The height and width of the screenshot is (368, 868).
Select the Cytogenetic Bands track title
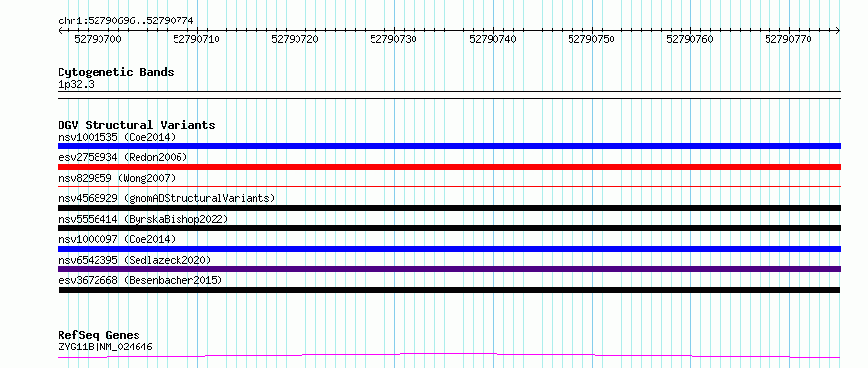(x=116, y=72)
